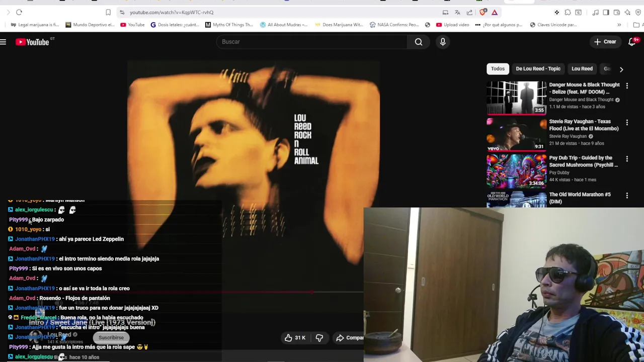Open the YouTube bookmark
Viewport: 644px width, 362px height.
132,25
